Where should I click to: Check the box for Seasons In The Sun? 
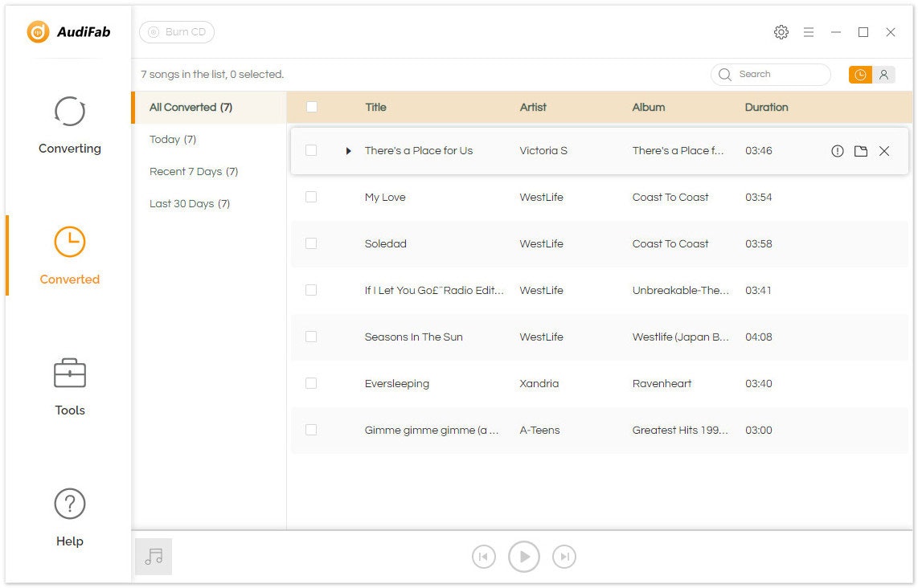tap(311, 337)
